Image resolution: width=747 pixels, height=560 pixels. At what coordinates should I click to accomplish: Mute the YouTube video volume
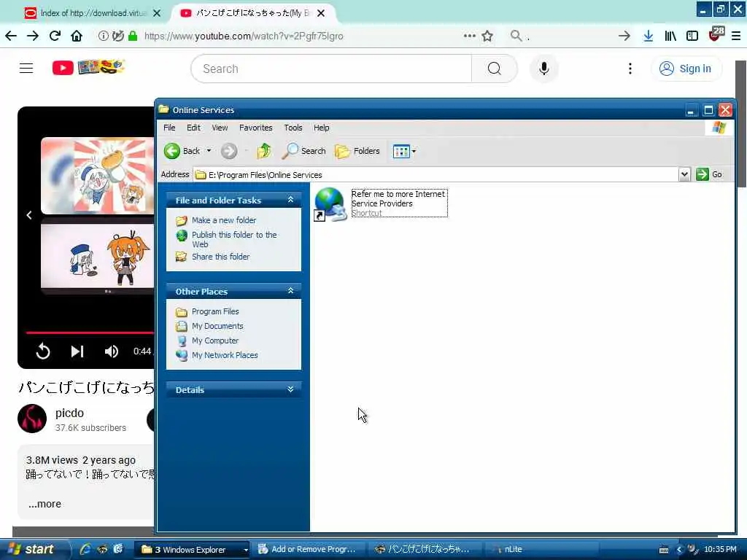point(111,351)
